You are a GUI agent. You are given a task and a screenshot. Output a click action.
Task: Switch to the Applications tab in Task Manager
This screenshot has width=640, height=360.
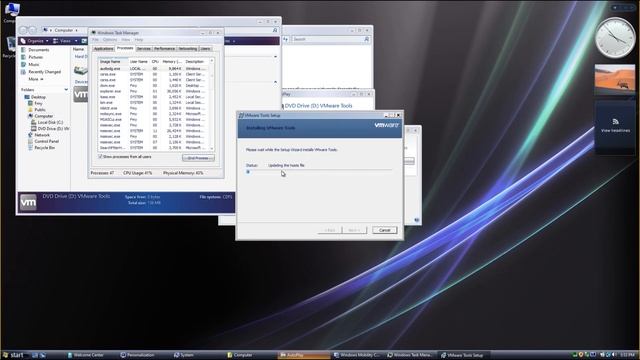103,49
